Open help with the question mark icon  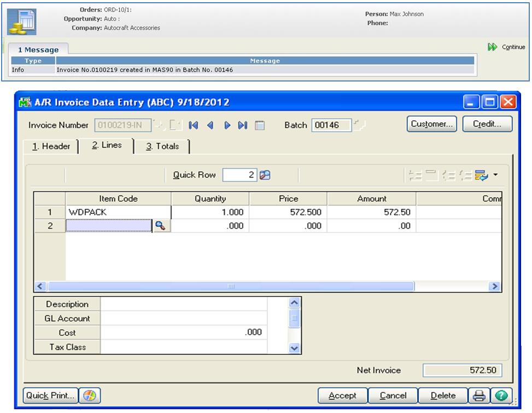(x=500, y=395)
